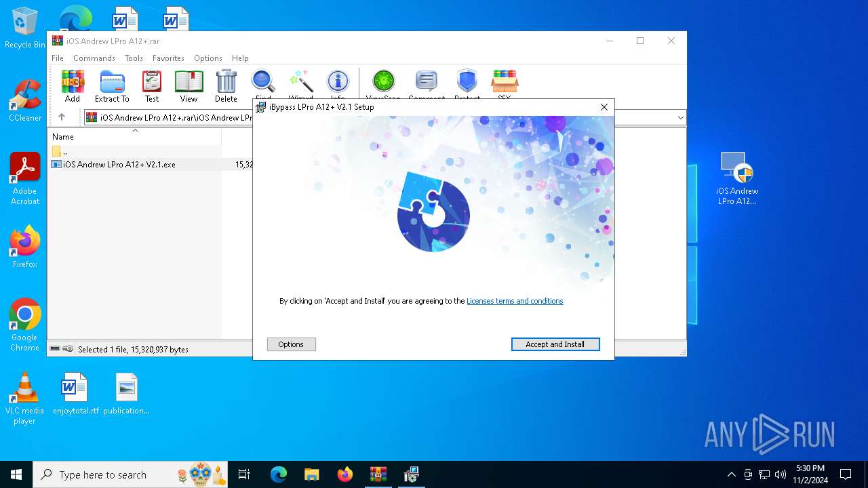Open the File menu in WinRAR

pos(58,58)
